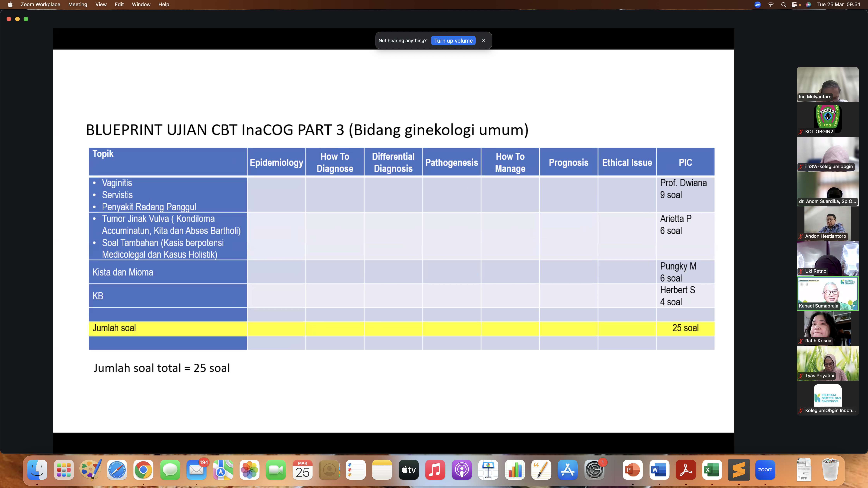Launch PowerPoint from the Dock
This screenshot has width=868, height=488.
tap(632, 469)
